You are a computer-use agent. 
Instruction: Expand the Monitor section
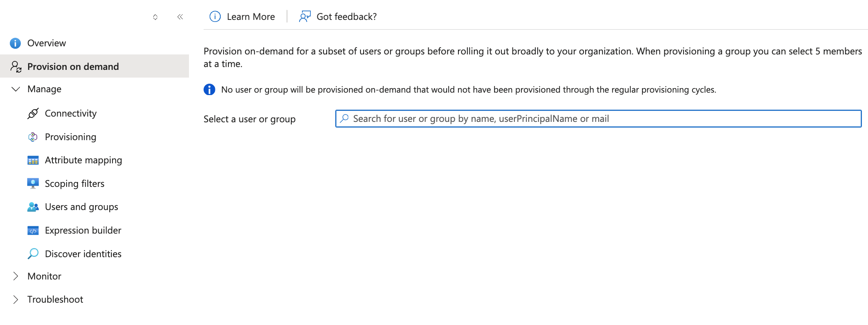(16, 276)
